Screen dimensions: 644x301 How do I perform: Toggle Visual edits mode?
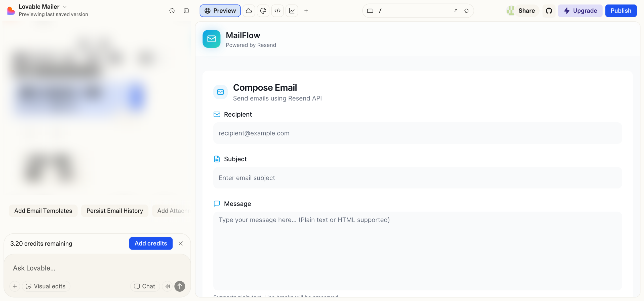(x=46, y=286)
